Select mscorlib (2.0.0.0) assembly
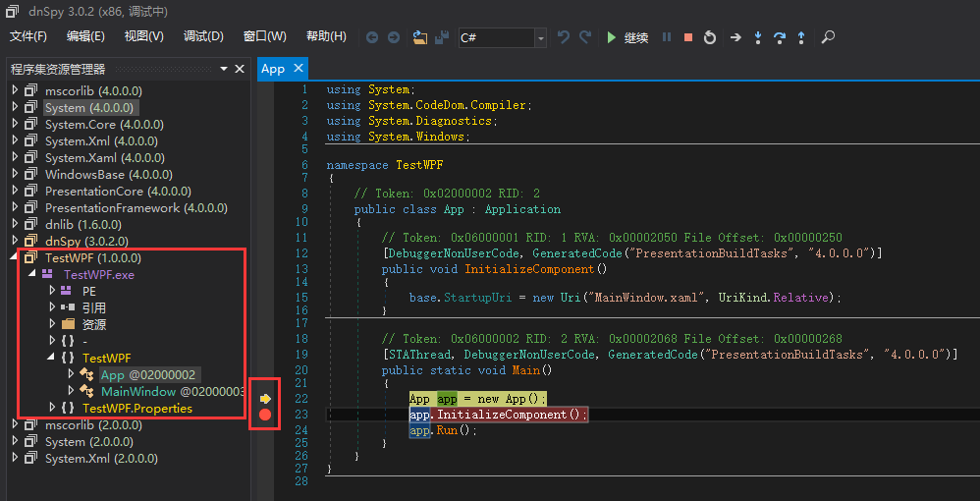The width and height of the screenshot is (980, 501). tap(93, 425)
